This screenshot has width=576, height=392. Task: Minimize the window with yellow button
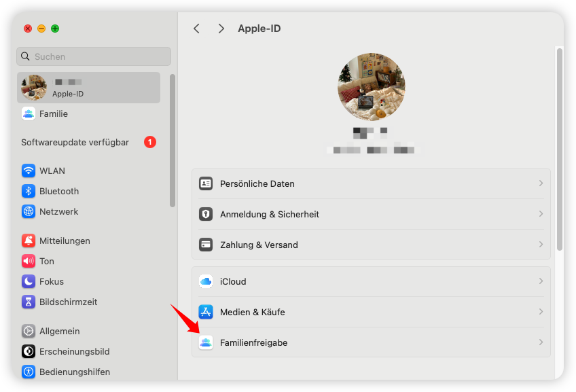(x=41, y=29)
